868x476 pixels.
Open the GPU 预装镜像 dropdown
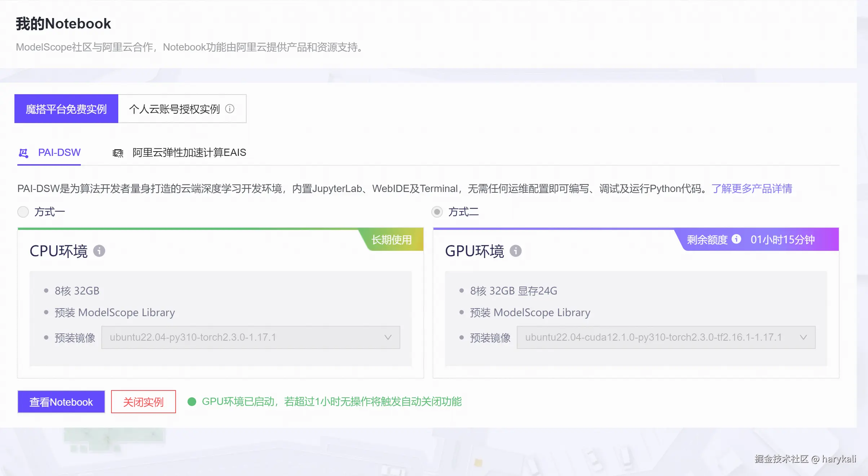(x=665, y=337)
